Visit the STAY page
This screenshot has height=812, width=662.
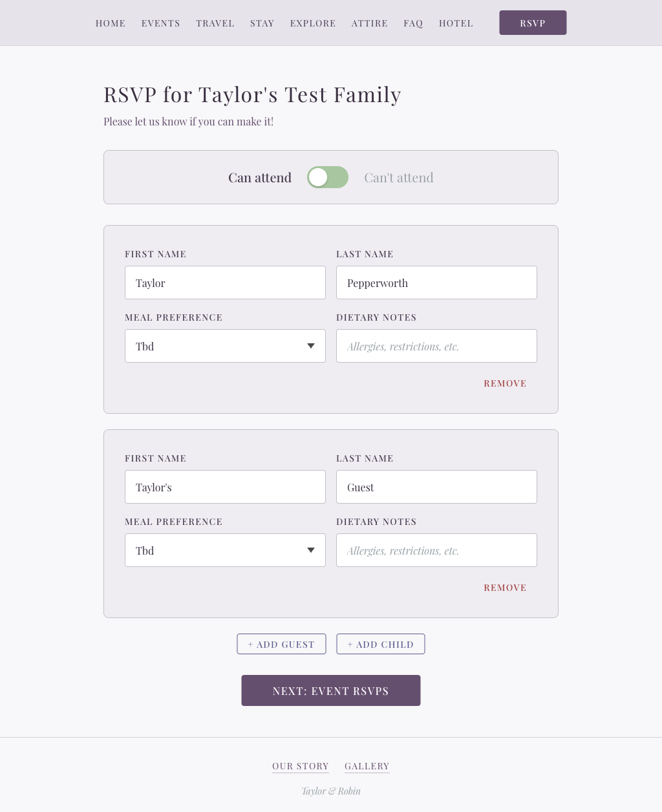pyautogui.click(x=262, y=23)
